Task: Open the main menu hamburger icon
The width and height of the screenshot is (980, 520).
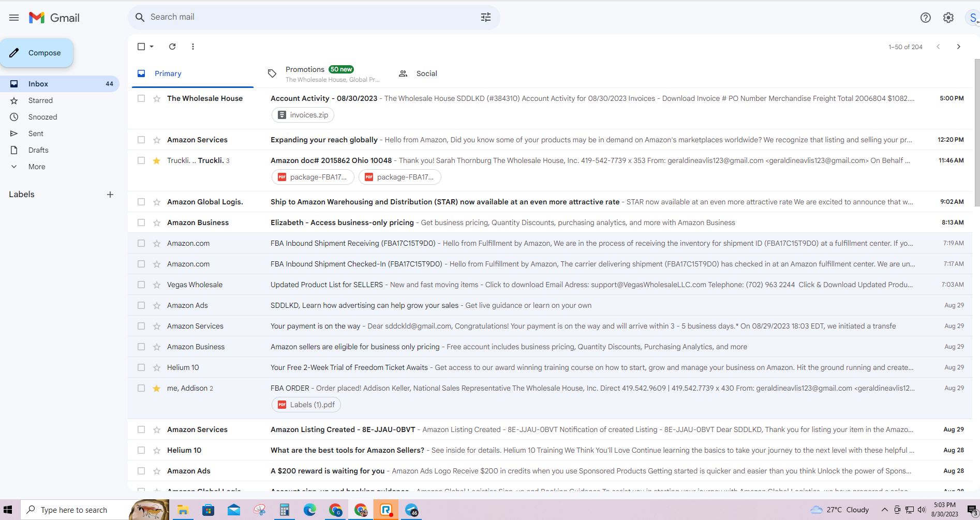Action: pos(14,18)
